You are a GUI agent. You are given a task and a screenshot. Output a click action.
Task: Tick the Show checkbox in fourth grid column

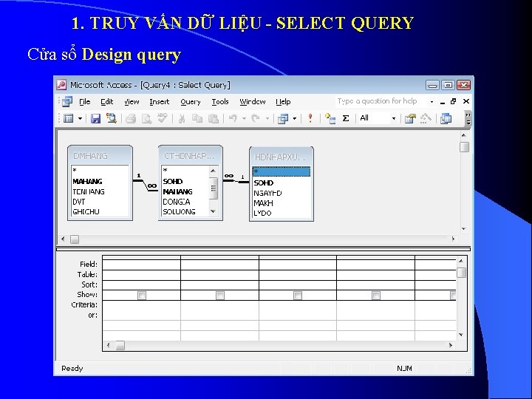[x=376, y=296]
